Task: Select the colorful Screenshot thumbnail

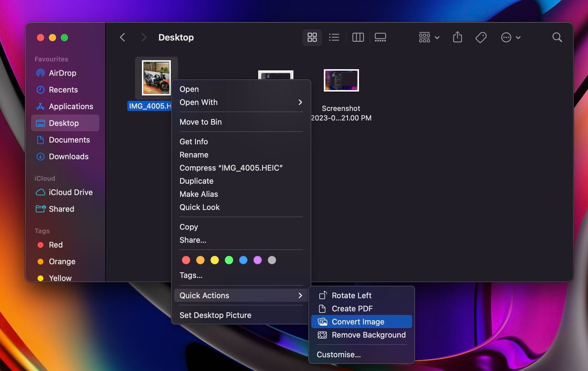Action: tap(341, 80)
